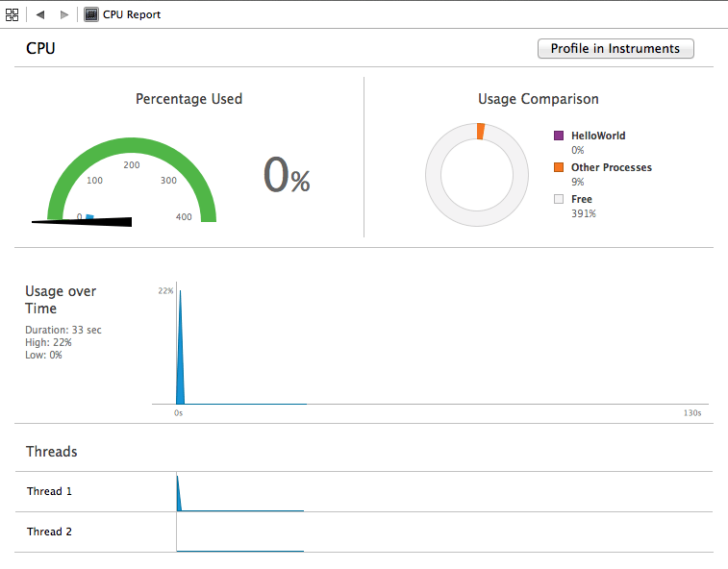Click the 22% axis label
The height and width of the screenshot is (569, 728).
(165, 291)
